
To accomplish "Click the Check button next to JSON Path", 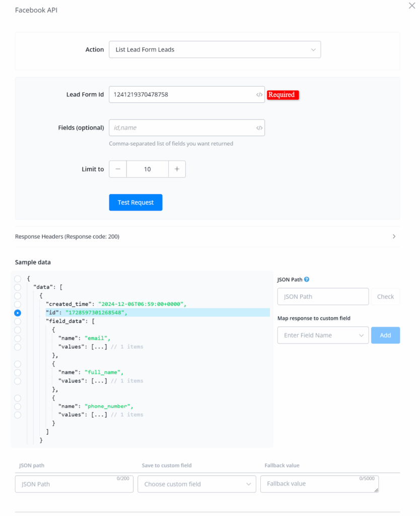I will [x=385, y=297].
